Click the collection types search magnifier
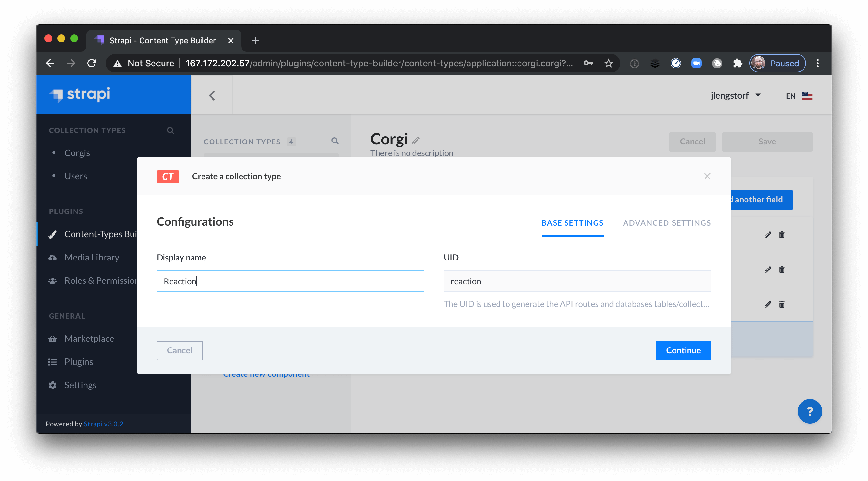 [x=335, y=141]
